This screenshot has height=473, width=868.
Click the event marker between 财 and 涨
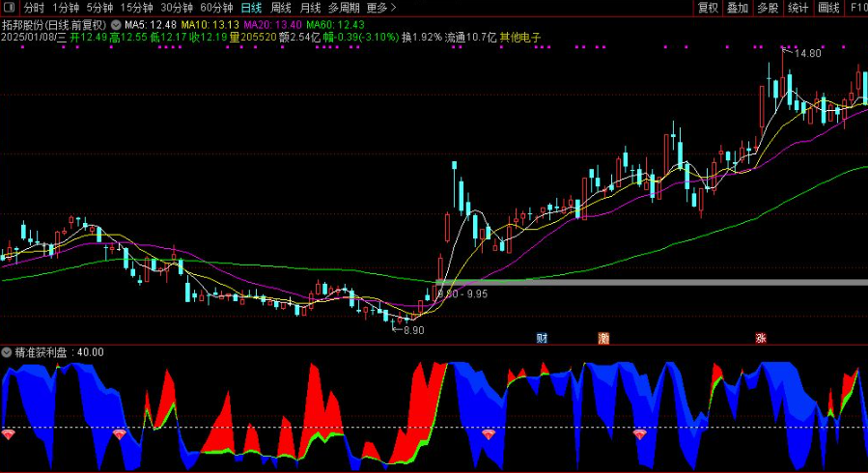[x=603, y=338]
